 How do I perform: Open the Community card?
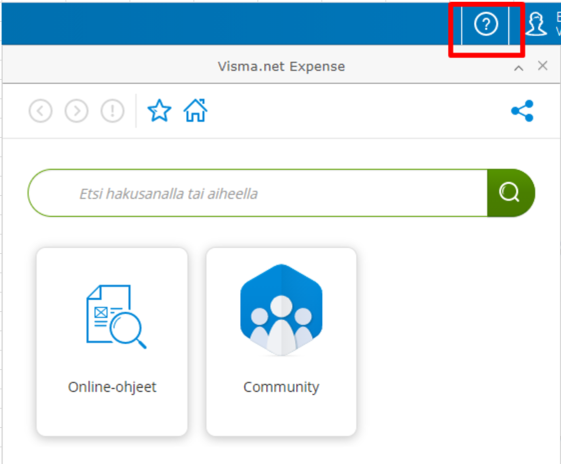(281, 342)
